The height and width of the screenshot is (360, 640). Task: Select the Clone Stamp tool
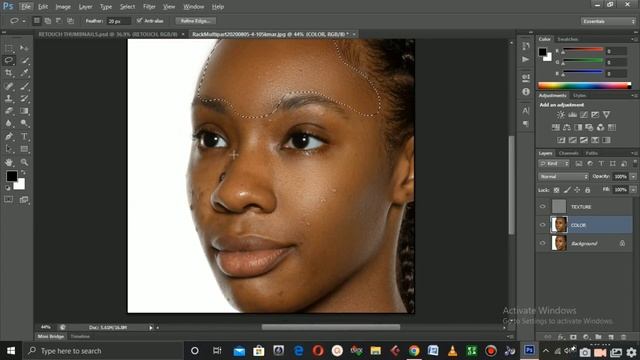click(x=9, y=98)
